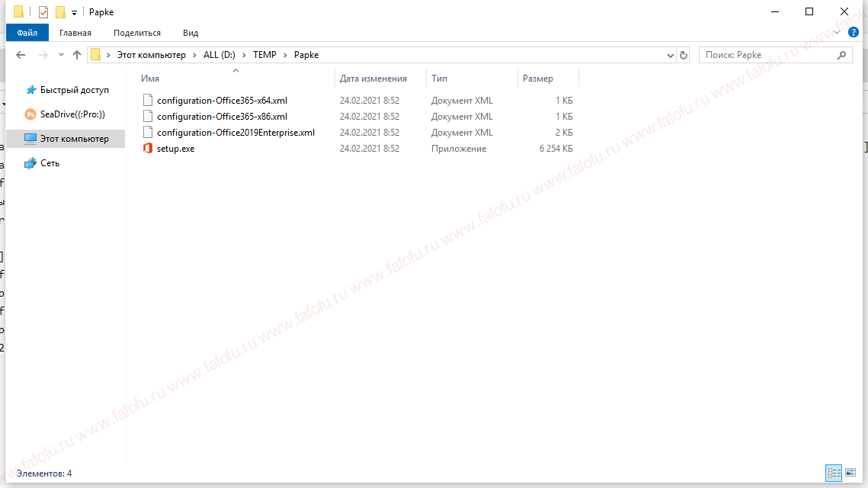Click the folder icon in address bar
The width and height of the screenshot is (868, 488).
click(x=96, y=54)
